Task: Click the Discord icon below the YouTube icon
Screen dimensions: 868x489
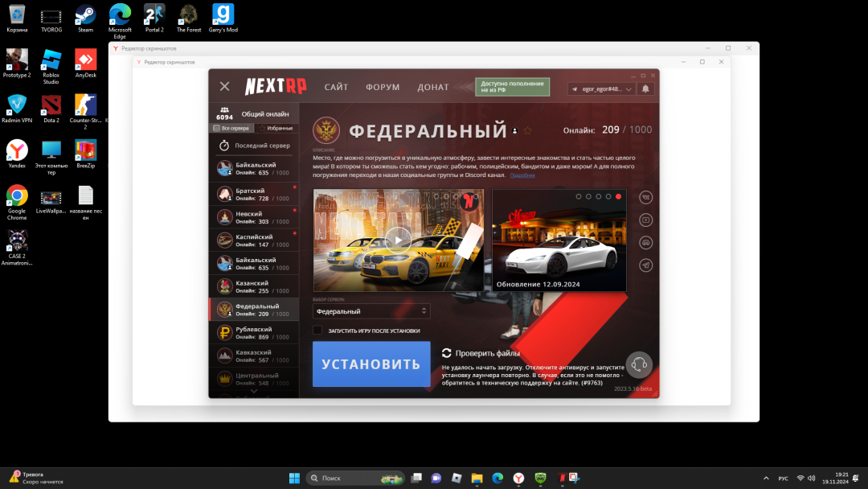Action: 646,242
